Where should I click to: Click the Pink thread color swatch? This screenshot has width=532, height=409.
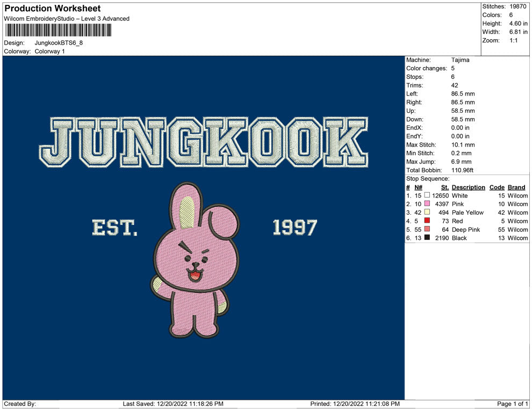point(427,203)
